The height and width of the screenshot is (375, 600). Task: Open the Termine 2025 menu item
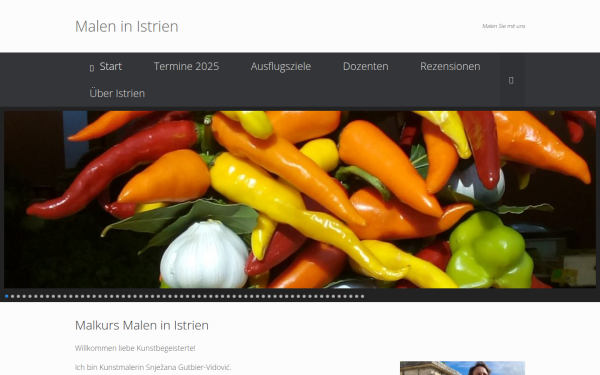click(186, 67)
